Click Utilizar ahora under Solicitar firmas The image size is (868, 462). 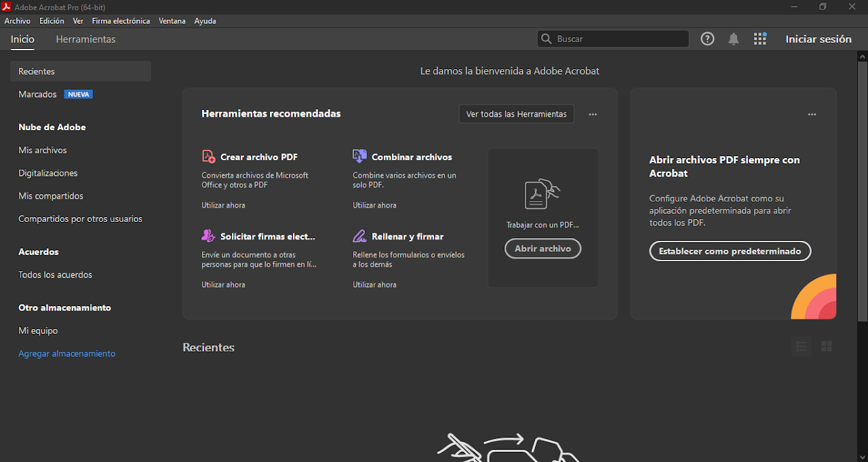click(x=223, y=285)
